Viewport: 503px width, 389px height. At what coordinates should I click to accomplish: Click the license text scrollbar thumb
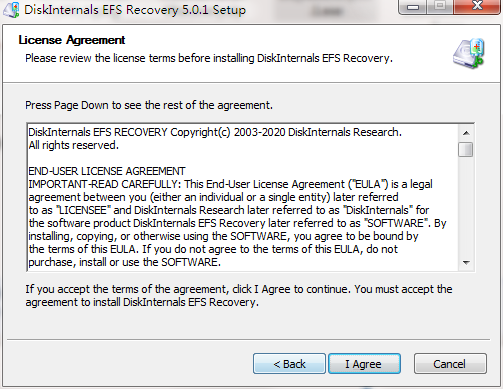tap(466, 149)
